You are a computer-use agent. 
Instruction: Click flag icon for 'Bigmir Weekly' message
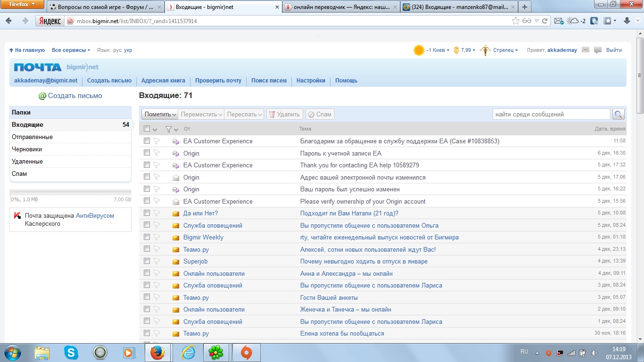click(x=157, y=237)
